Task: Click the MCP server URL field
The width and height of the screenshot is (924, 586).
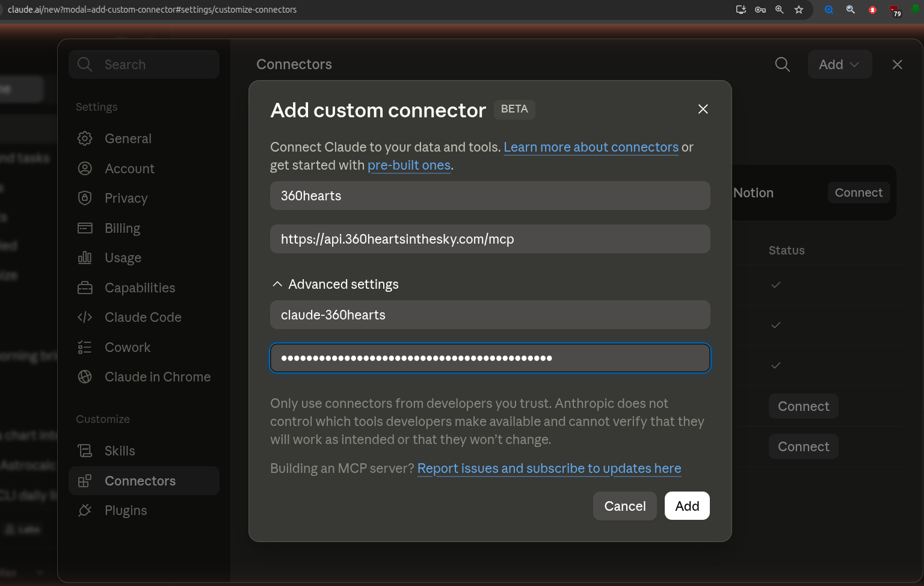Action: 490,239
